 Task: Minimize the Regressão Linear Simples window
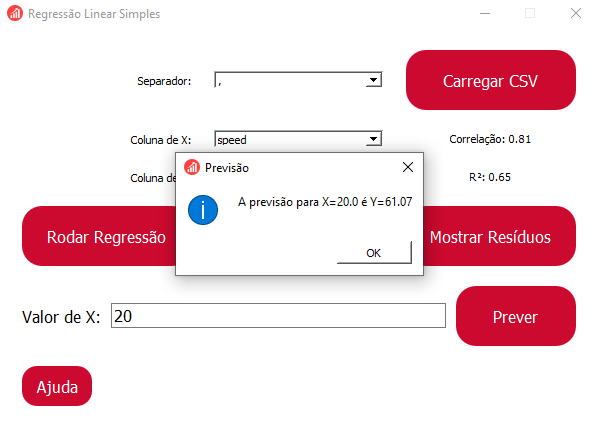click(485, 13)
